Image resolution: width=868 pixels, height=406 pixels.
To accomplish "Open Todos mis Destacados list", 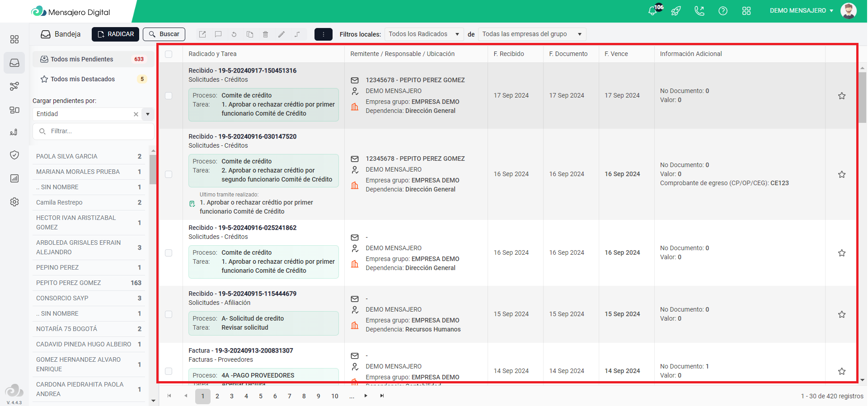I will tap(82, 79).
